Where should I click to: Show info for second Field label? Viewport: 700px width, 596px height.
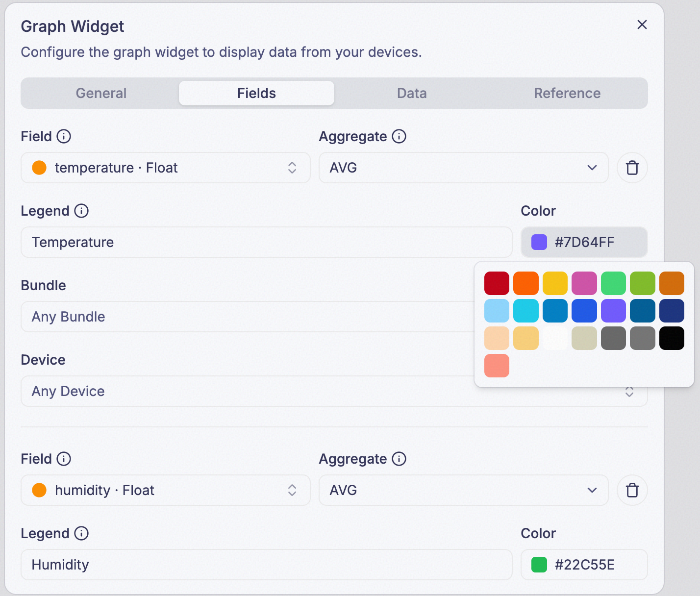pos(64,459)
